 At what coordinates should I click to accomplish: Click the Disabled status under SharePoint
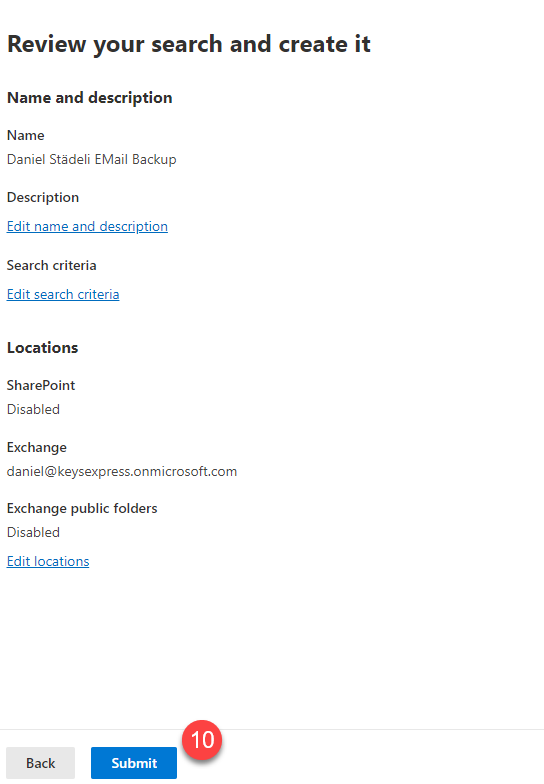34,410
